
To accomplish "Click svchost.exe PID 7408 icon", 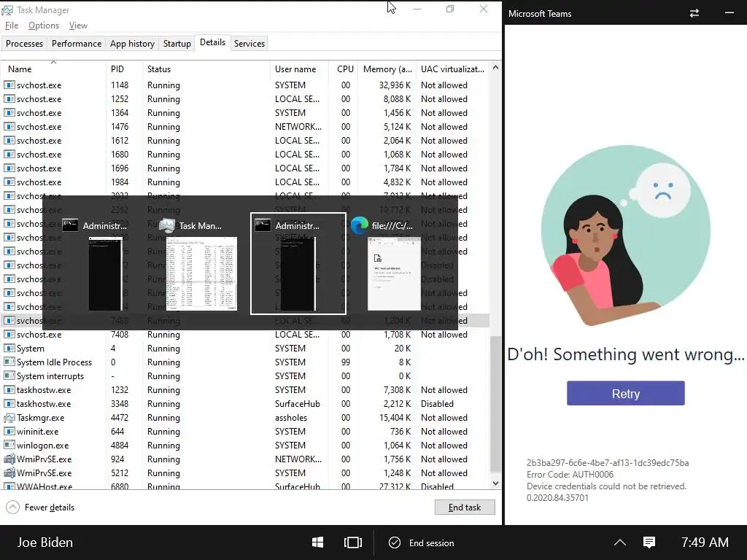I will (x=9, y=334).
